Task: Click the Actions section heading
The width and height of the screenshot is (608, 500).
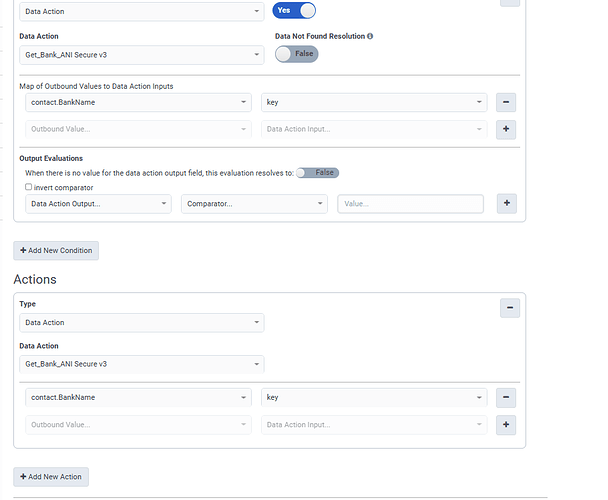Action: tap(35, 279)
